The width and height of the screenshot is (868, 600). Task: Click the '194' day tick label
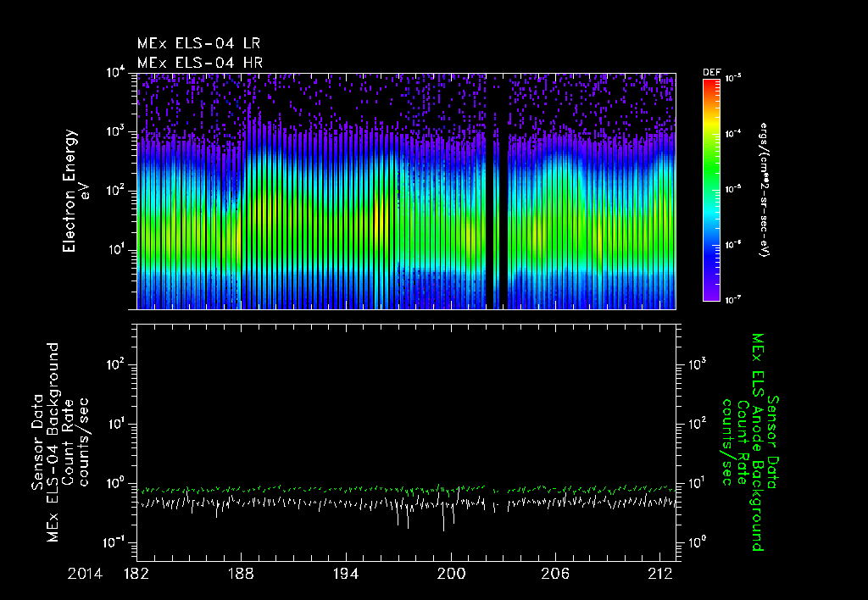(x=346, y=574)
